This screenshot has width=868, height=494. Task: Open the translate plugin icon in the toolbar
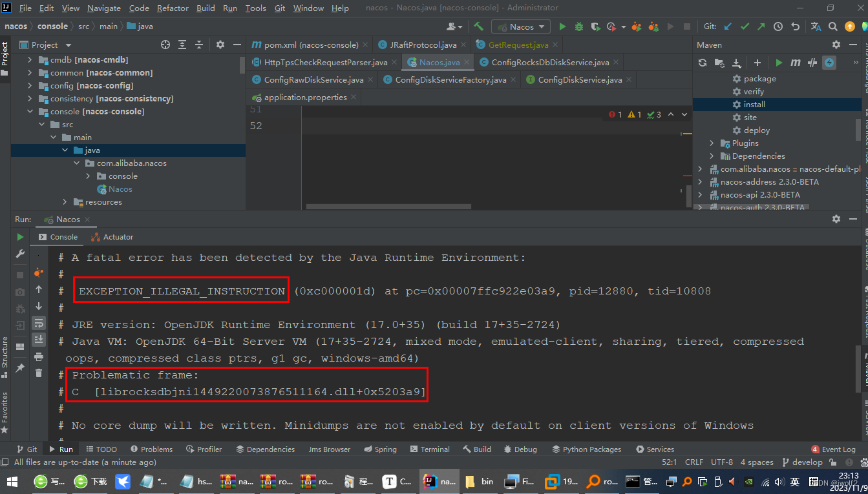pos(816,26)
